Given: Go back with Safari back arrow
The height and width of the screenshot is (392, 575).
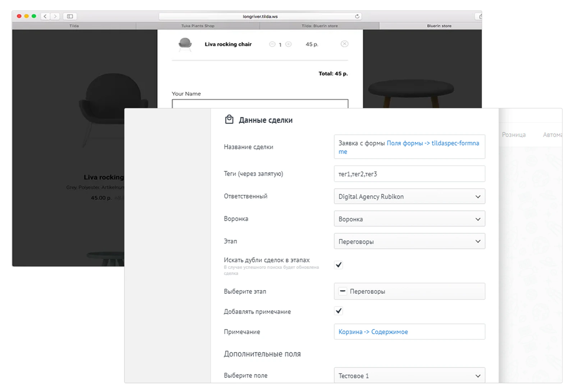Looking at the screenshot, I should 45,16.
